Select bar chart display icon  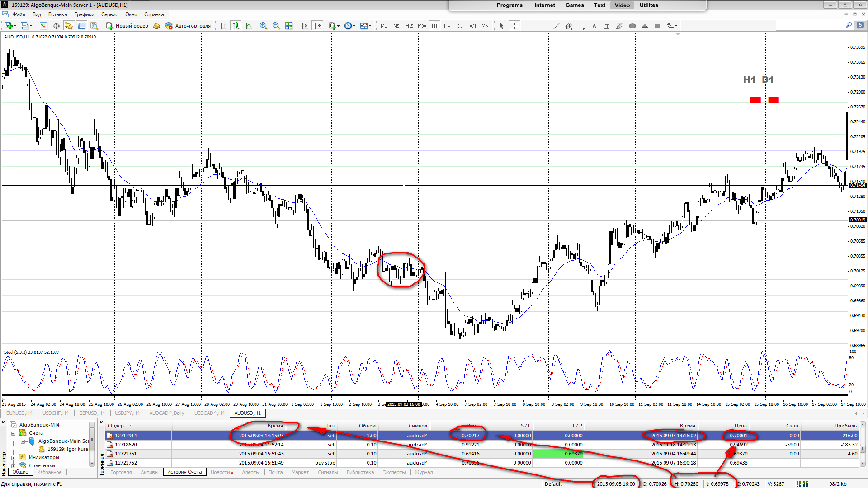pyautogui.click(x=223, y=26)
